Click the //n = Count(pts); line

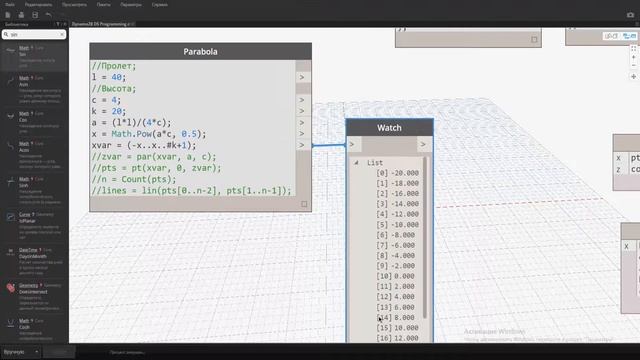click(x=134, y=180)
